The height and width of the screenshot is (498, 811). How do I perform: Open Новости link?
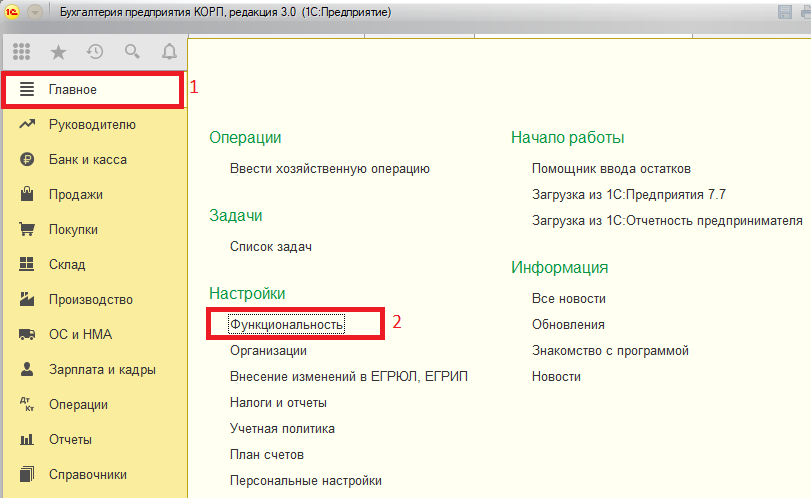pyautogui.click(x=556, y=376)
